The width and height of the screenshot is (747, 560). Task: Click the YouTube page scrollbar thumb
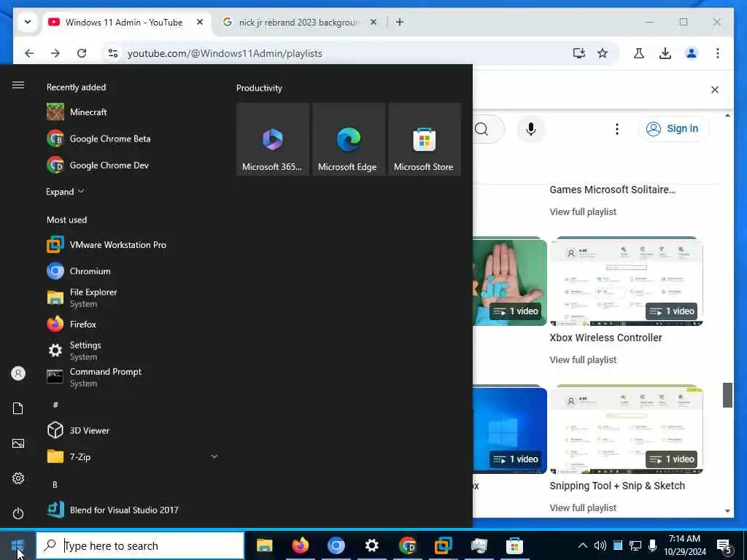click(727, 394)
